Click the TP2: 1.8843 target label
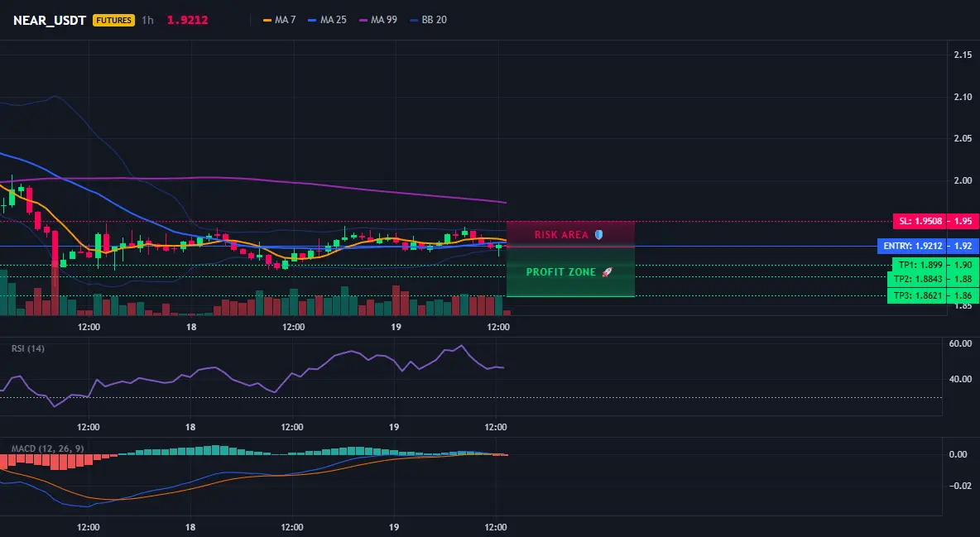The width and height of the screenshot is (980, 537). tap(917, 280)
